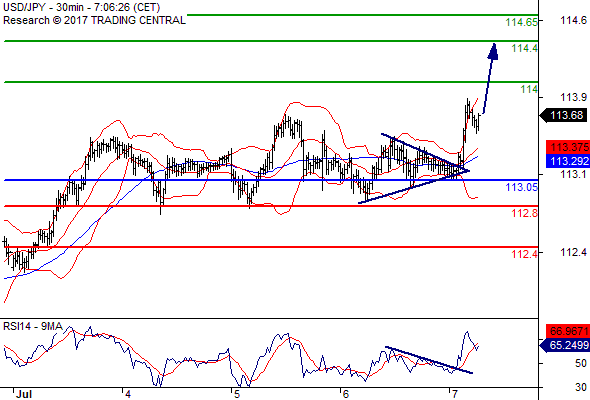Click the blue 113.292 price tag
The image size is (590, 400).
[568, 161]
